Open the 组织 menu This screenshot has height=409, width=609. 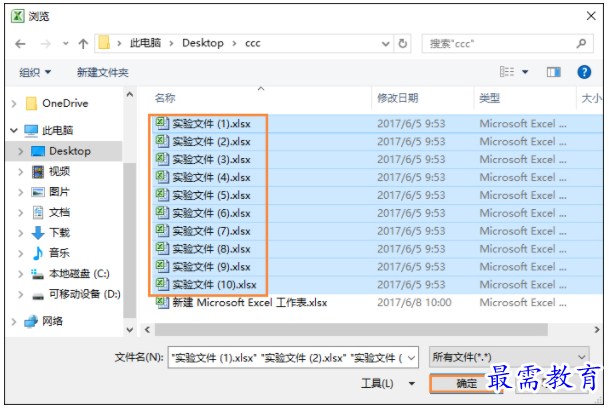tap(35, 72)
